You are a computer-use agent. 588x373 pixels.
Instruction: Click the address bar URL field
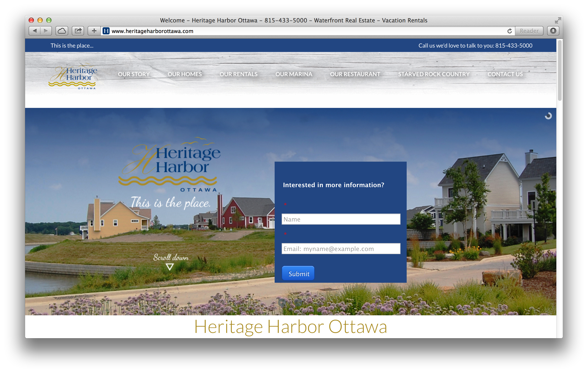click(308, 31)
